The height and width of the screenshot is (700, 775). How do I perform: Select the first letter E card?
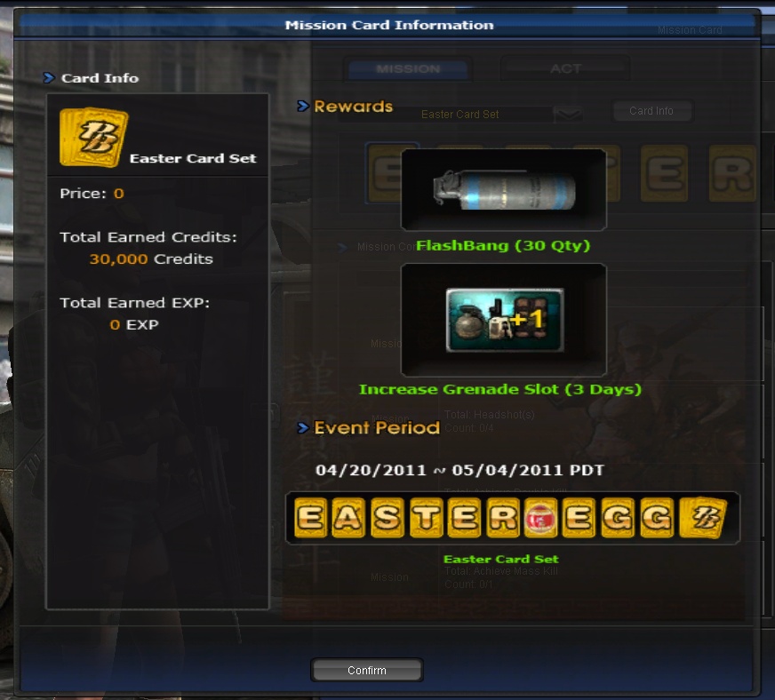tap(310, 517)
